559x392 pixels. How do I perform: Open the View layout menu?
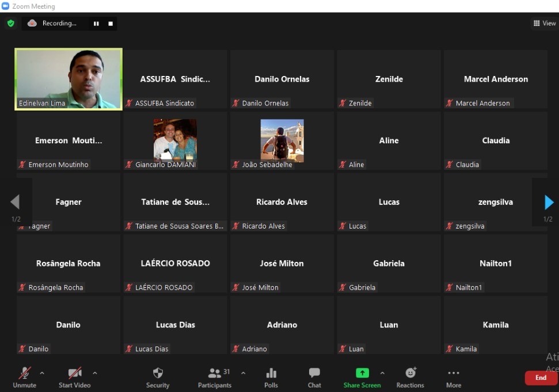click(x=544, y=24)
